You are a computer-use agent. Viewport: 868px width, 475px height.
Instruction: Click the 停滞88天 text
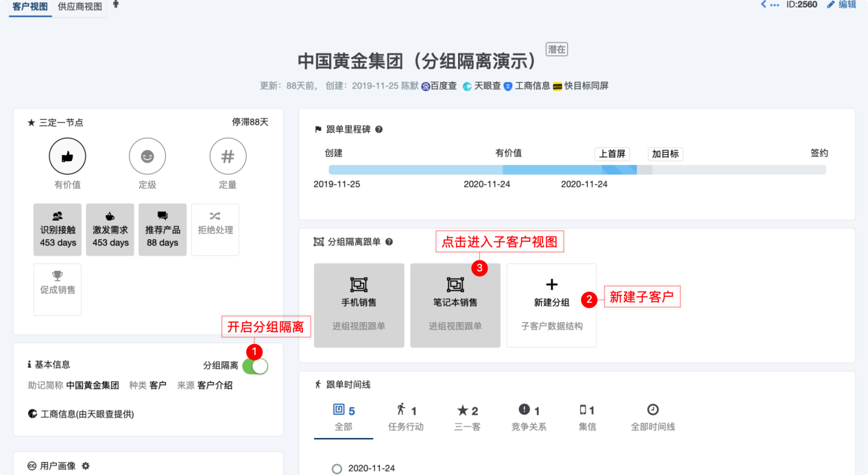pyautogui.click(x=250, y=122)
